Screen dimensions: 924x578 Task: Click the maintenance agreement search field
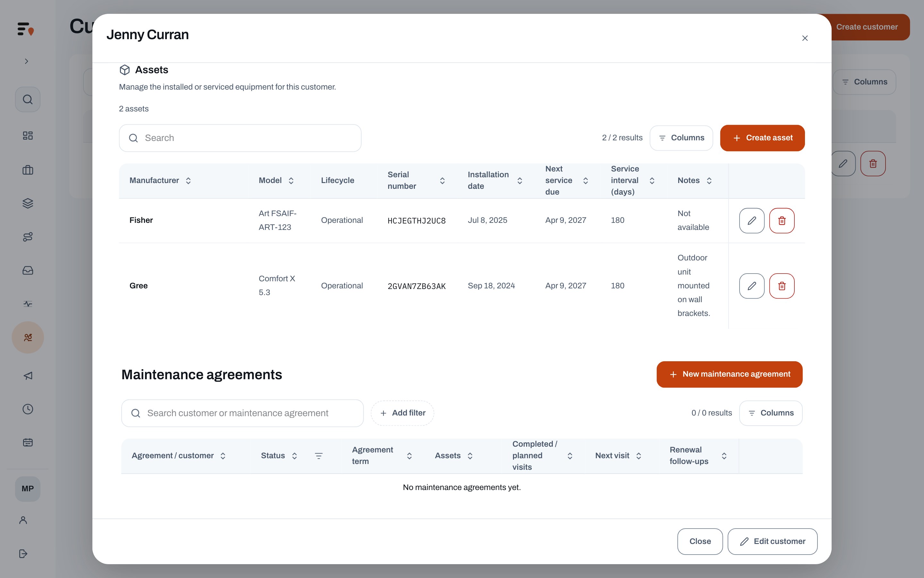[x=242, y=413]
